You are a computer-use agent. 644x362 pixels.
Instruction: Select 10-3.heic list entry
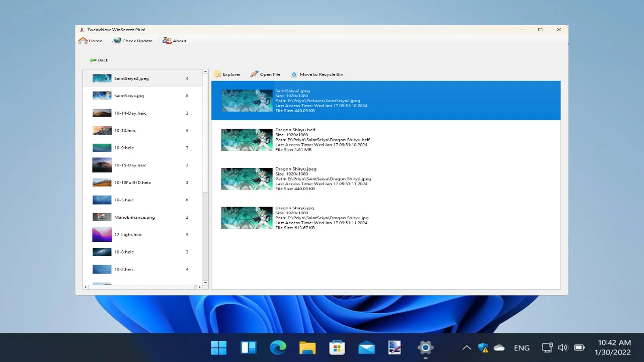coord(143,200)
